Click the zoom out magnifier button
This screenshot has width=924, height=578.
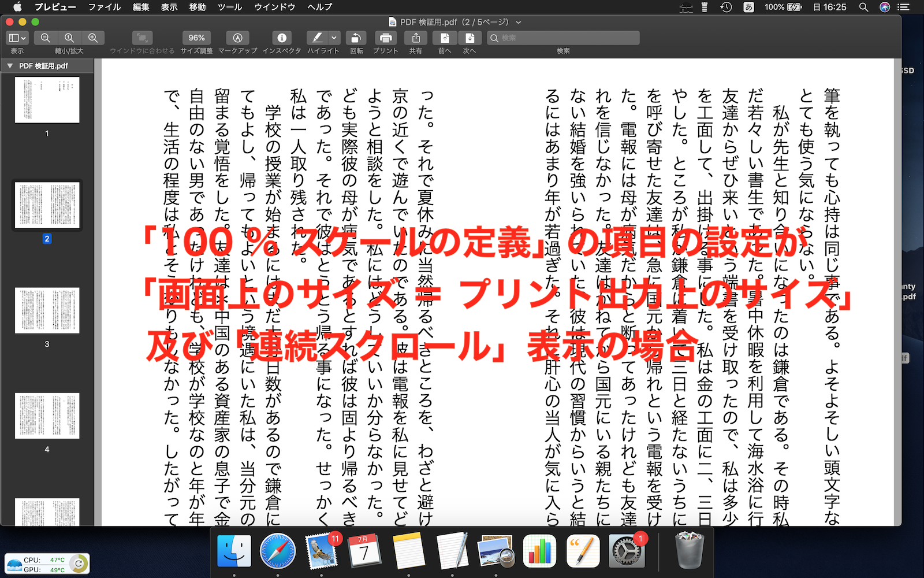pos(45,38)
